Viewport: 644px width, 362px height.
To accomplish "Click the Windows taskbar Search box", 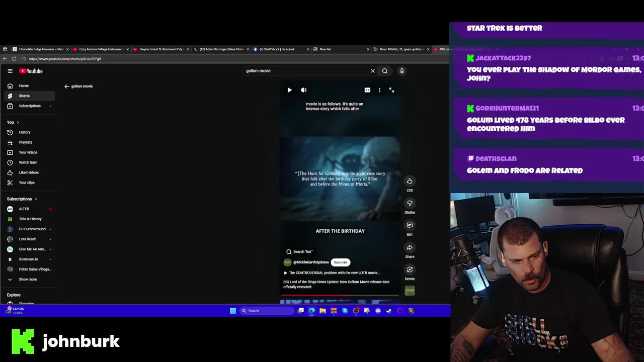I will point(267,311).
